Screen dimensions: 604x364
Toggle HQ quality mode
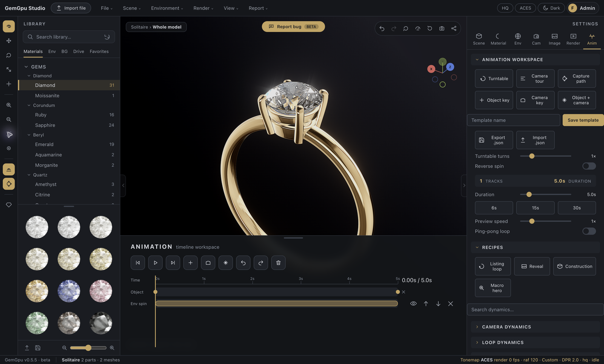pos(505,8)
